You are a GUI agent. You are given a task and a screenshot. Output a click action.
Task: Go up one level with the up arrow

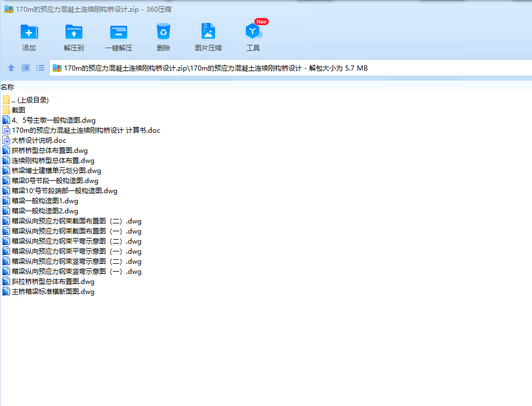11,68
